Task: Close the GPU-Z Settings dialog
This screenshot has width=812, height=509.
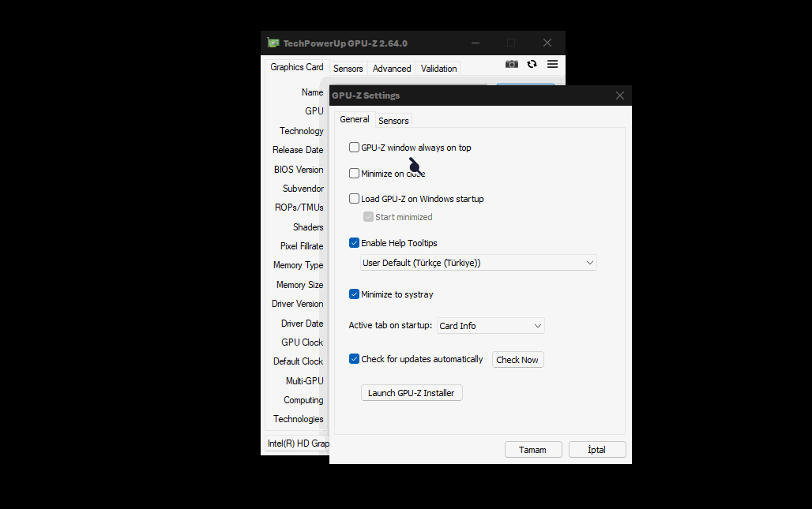Action: (620, 95)
